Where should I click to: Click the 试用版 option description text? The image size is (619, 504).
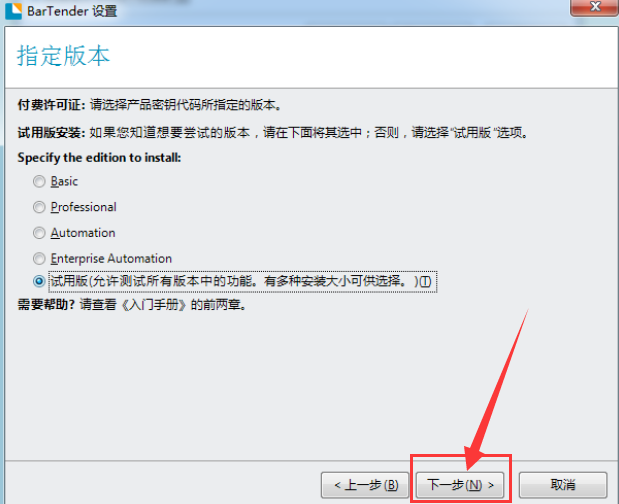click(x=240, y=281)
